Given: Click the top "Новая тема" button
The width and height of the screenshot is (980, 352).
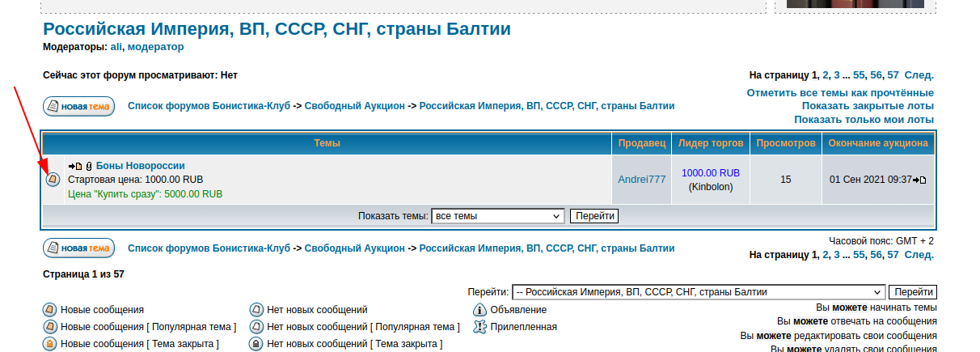Looking at the screenshot, I should click(78, 107).
